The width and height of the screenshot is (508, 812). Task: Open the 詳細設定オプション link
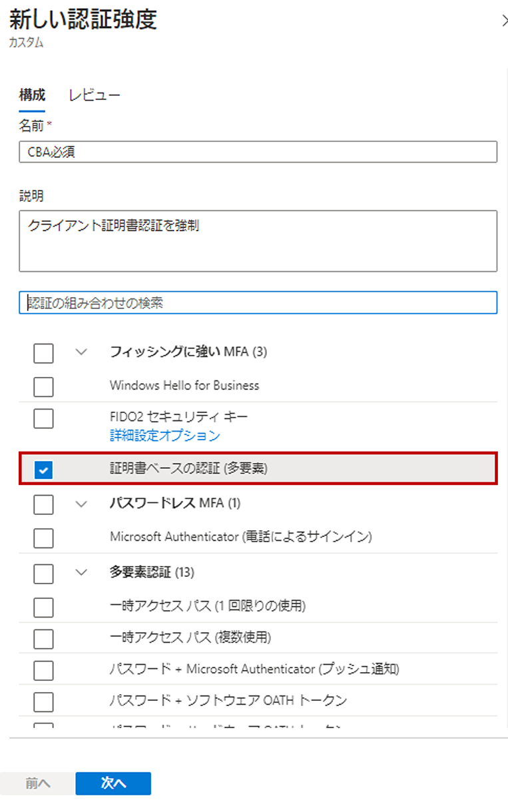[x=164, y=436]
